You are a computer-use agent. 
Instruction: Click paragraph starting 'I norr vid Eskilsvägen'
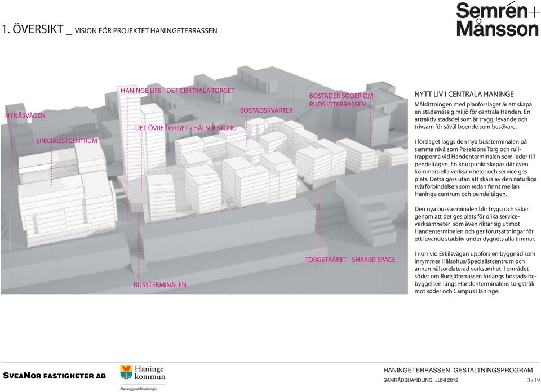tap(476, 273)
